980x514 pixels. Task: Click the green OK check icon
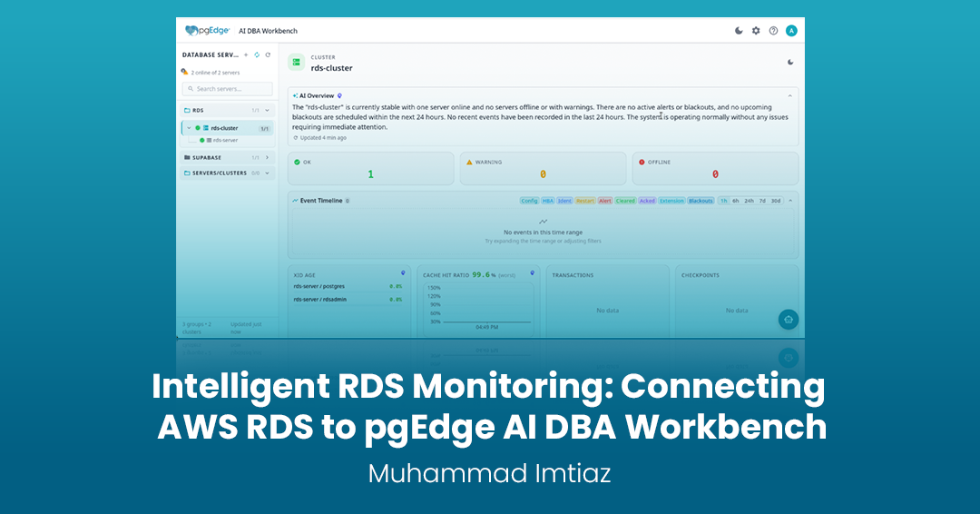(x=297, y=162)
